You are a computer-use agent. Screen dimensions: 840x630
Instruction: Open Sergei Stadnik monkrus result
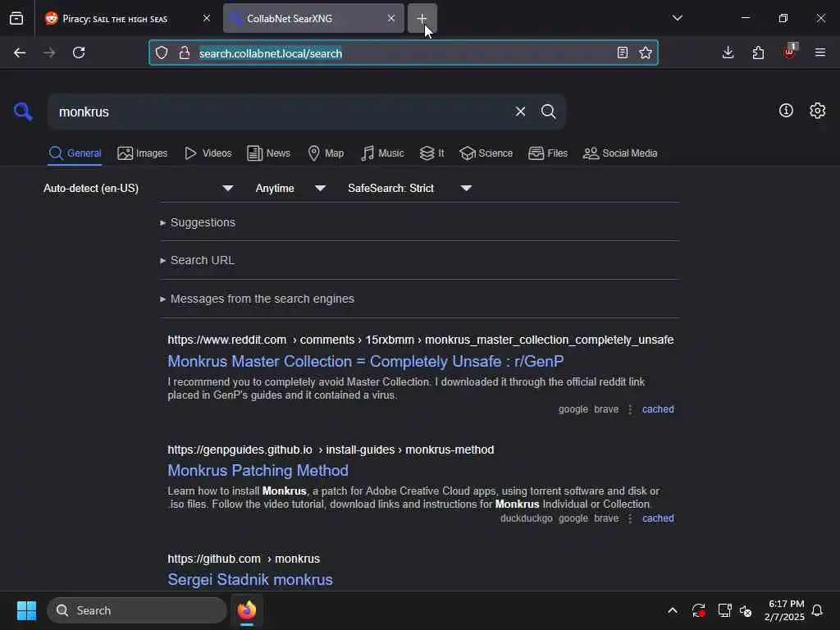[250, 580]
